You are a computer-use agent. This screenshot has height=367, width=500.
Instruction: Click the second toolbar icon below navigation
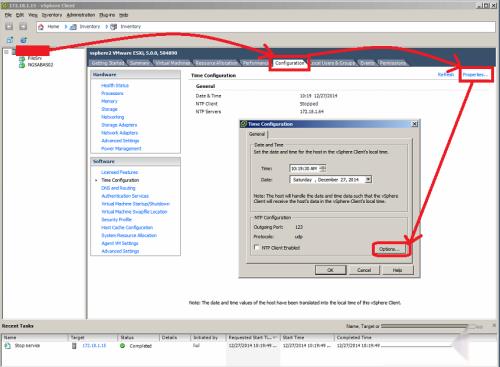(x=23, y=40)
